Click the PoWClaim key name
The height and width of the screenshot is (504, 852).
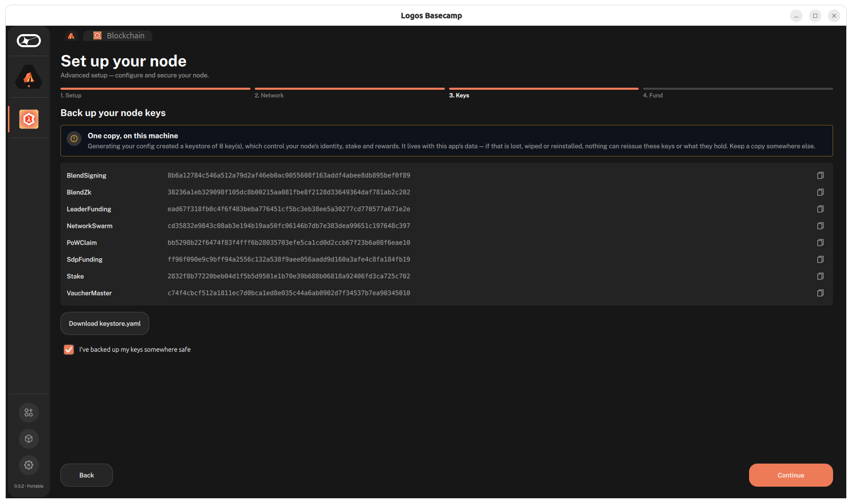82,243
